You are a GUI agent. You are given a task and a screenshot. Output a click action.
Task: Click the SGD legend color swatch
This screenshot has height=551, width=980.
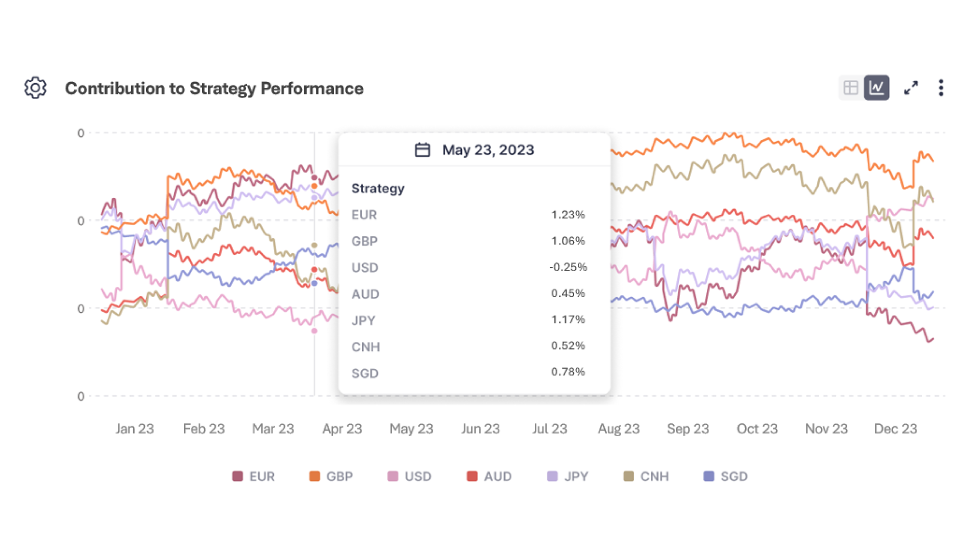coord(708,477)
